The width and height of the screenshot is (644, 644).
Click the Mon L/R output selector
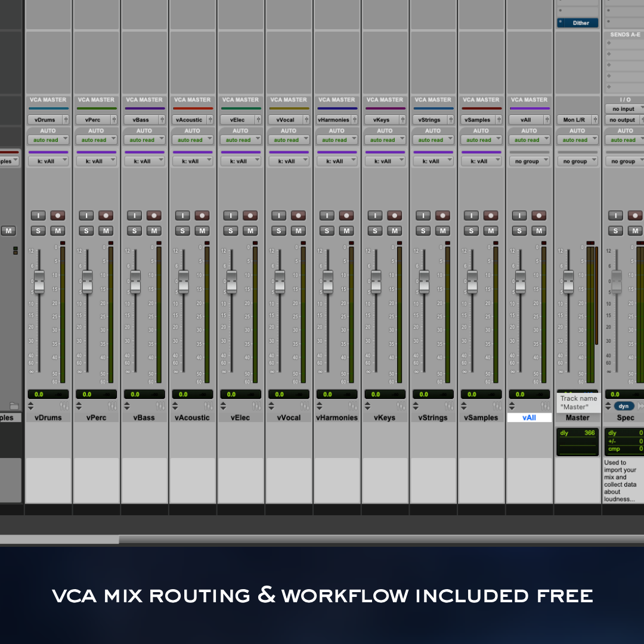(x=574, y=119)
